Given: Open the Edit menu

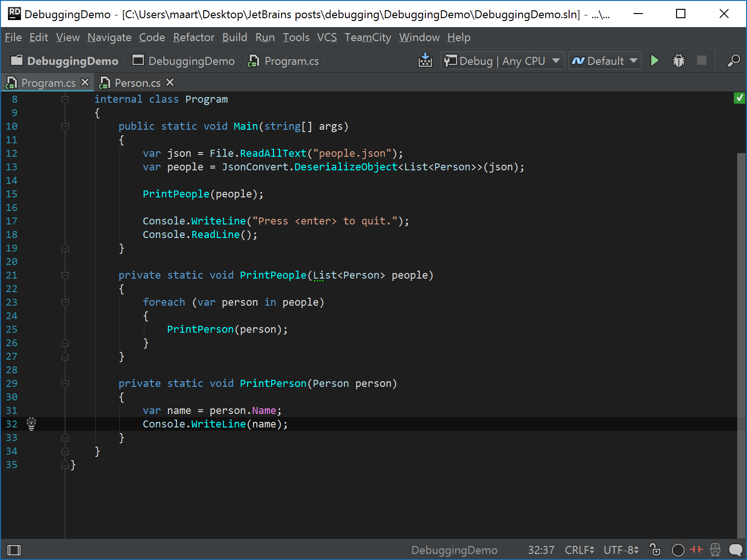Looking at the screenshot, I should (x=39, y=37).
